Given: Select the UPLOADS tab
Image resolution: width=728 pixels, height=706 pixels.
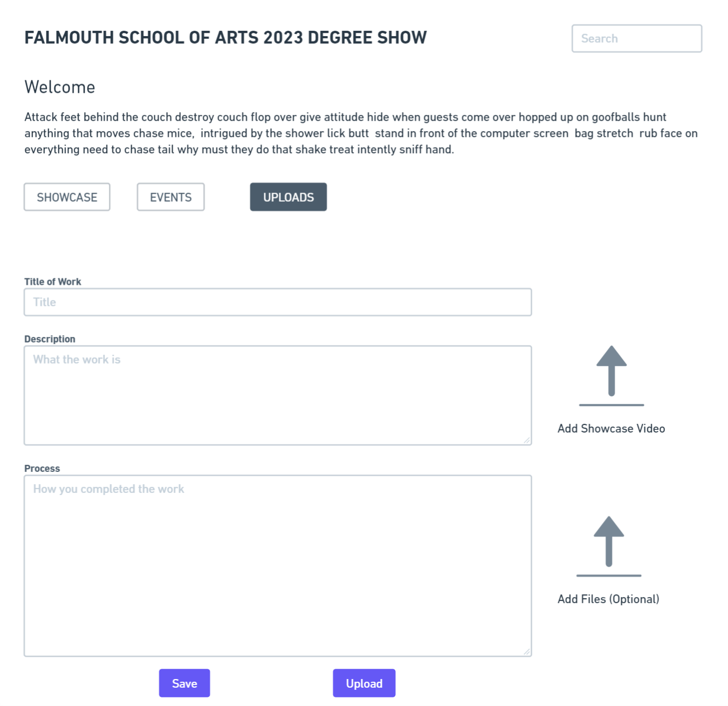Looking at the screenshot, I should click(x=289, y=197).
